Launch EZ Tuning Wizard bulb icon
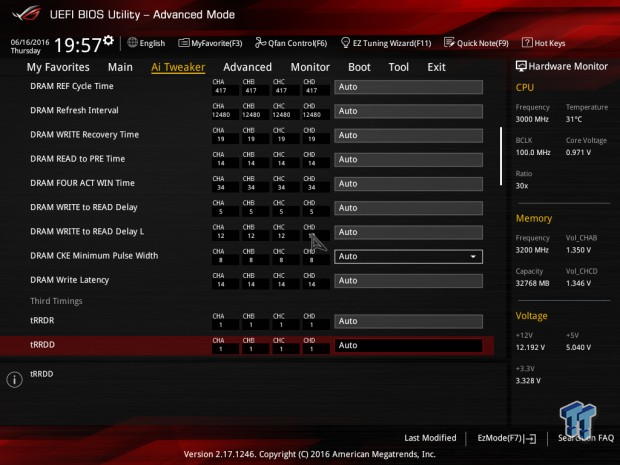Screen dimensions: 620x465 click(345, 42)
